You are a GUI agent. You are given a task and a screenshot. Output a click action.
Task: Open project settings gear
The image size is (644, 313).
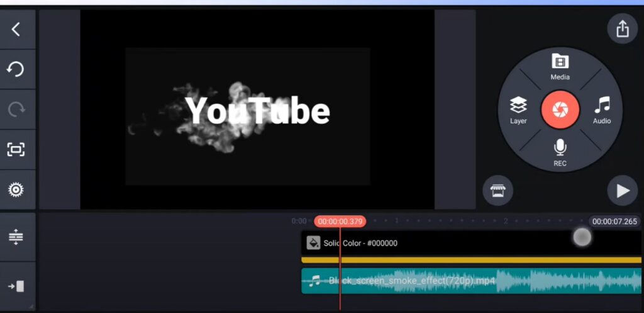[16, 190]
